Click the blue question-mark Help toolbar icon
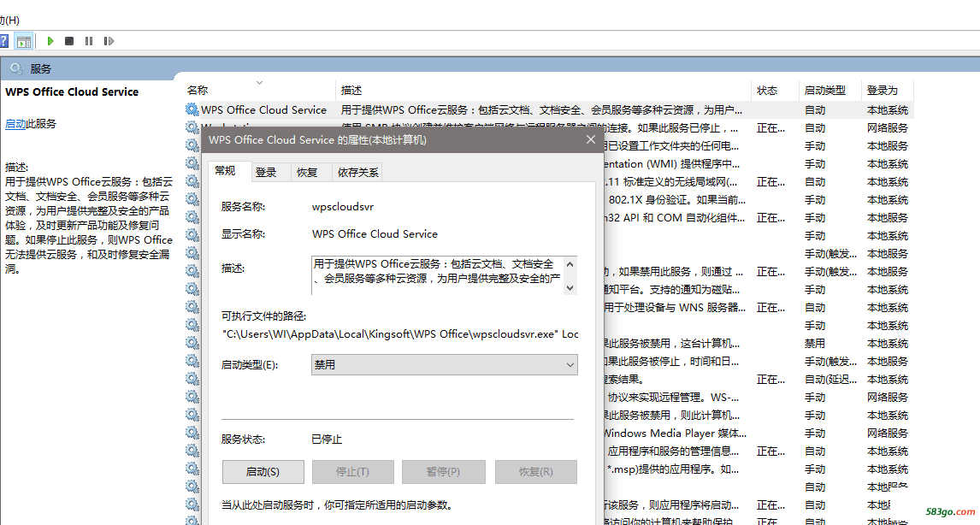The height and width of the screenshot is (525, 980). pos(3,41)
